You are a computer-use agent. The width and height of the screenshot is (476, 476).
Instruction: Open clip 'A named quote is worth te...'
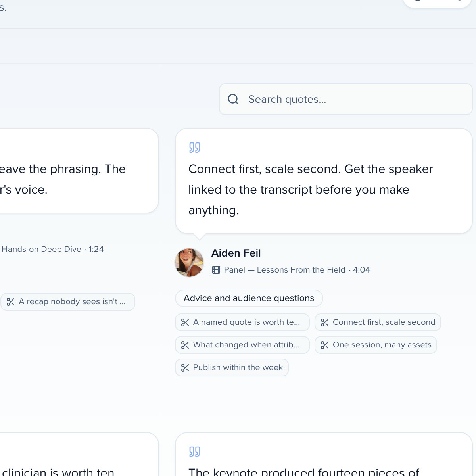pos(242,322)
